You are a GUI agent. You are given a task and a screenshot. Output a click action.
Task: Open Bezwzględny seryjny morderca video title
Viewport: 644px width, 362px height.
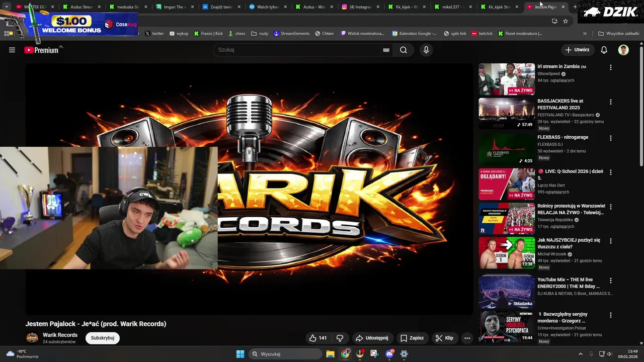(562, 317)
